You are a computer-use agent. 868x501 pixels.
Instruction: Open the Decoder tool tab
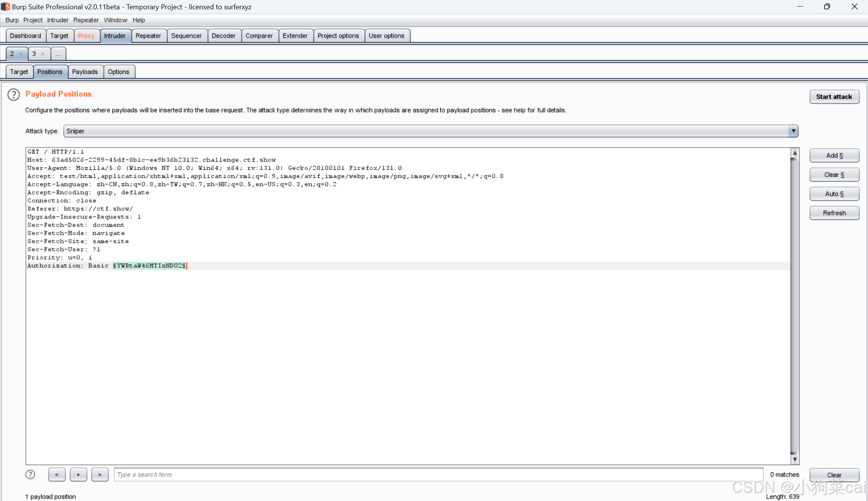click(x=223, y=36)
